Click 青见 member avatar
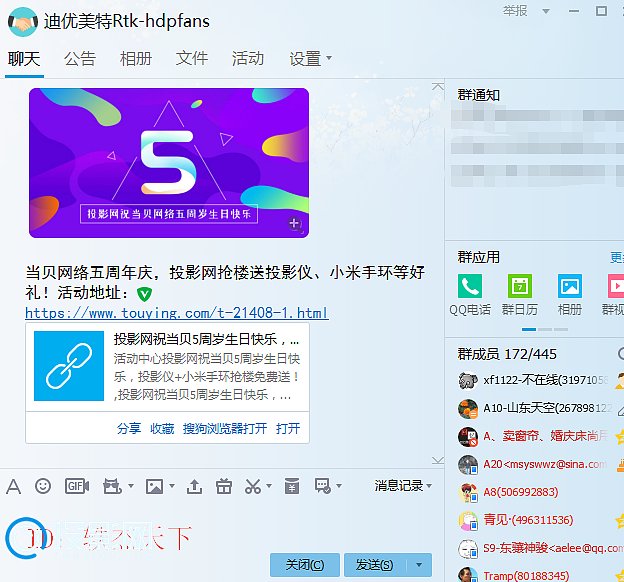The image size is (624, 582). pos(468,520)
